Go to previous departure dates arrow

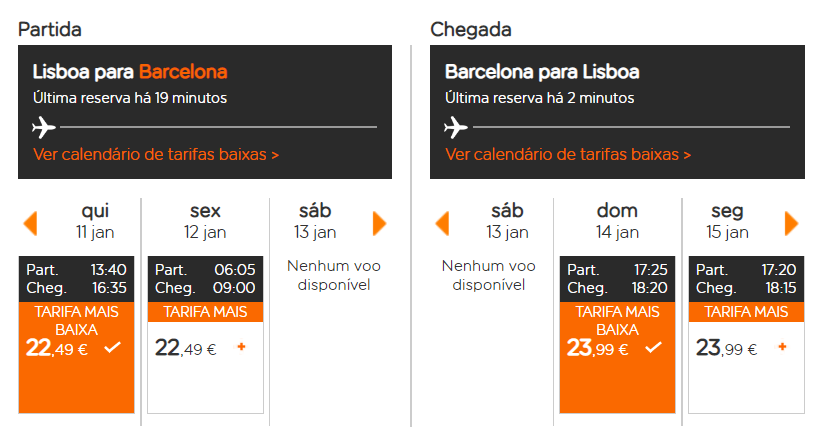coord(30,224)
